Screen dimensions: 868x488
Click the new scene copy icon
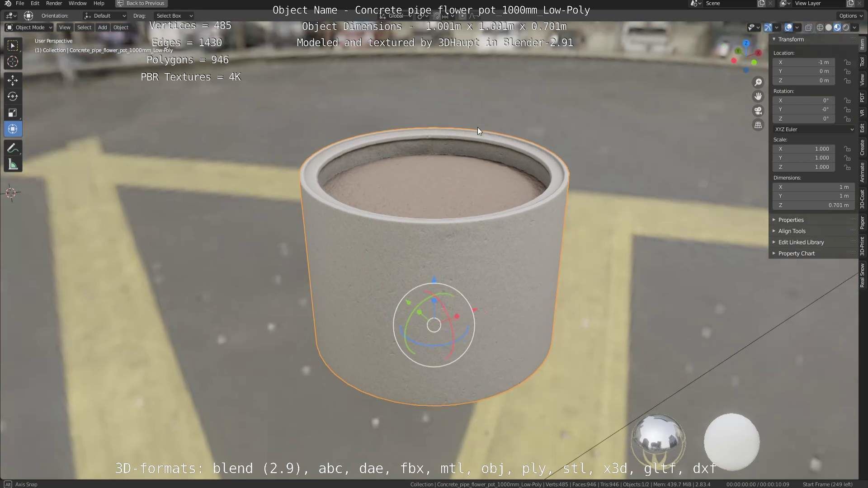coord(761,3)
